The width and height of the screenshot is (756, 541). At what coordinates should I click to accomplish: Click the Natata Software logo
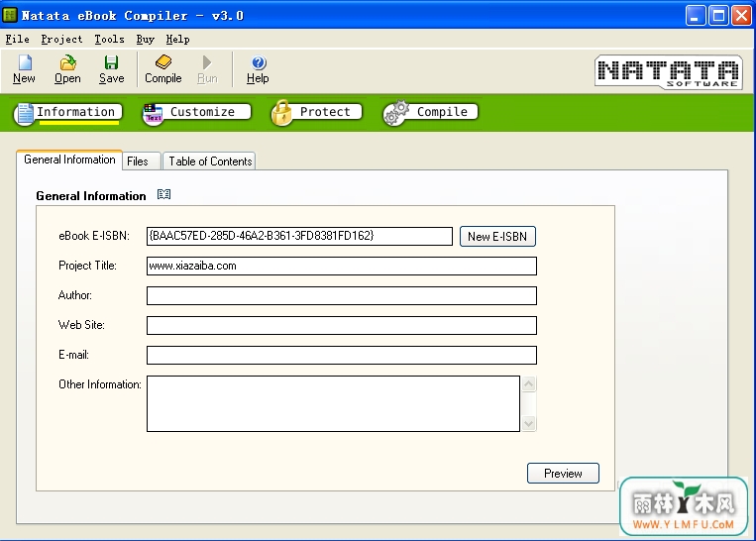coord(668,72)
